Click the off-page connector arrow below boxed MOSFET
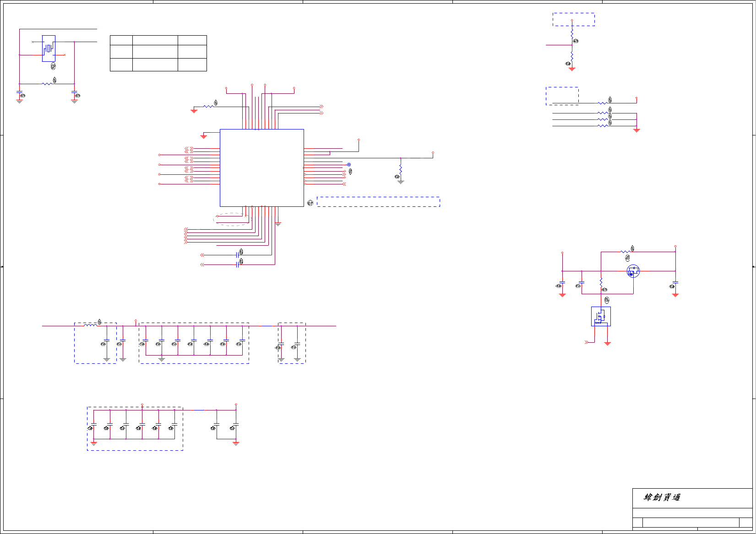Screen dimensions: 756x534 [587, 342]
